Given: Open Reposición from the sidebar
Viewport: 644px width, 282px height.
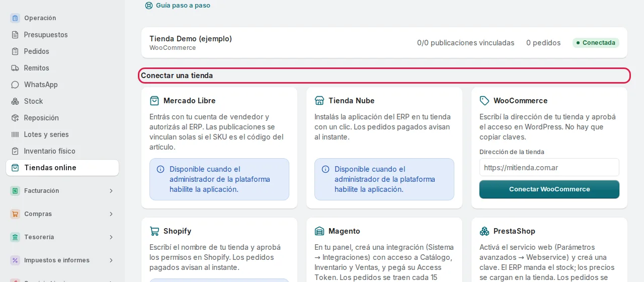Looking at the screenshot, I should (62, 118).
